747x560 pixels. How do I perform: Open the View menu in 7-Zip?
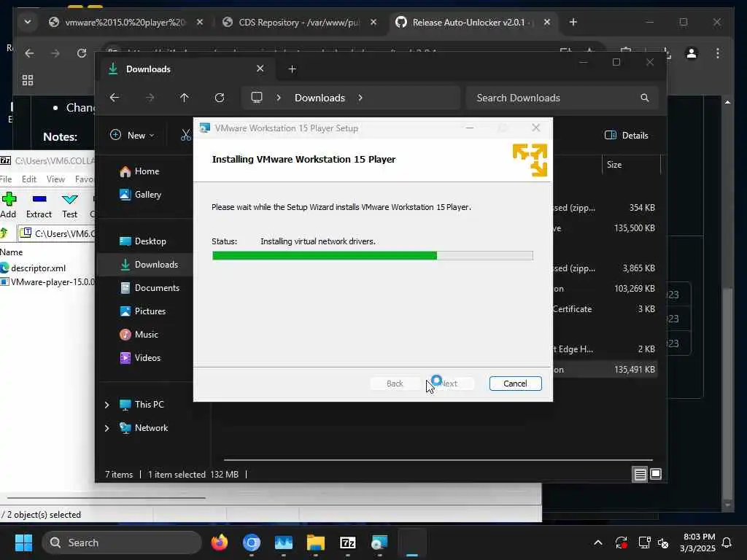click(x=55, y=179)
